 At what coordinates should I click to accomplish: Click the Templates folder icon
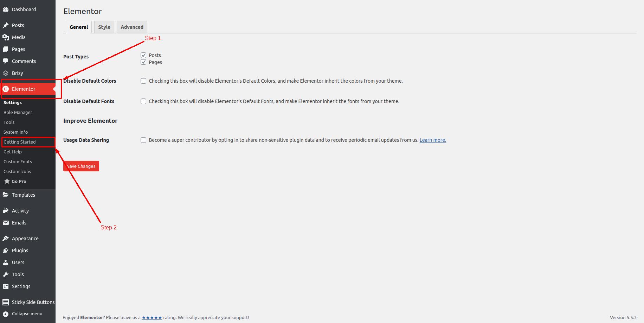tap(6, 195)
